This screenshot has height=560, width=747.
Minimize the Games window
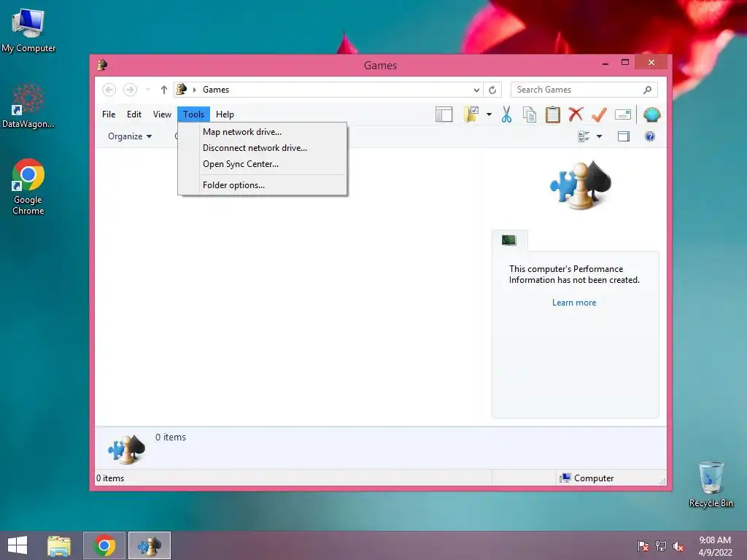(605, 63)
